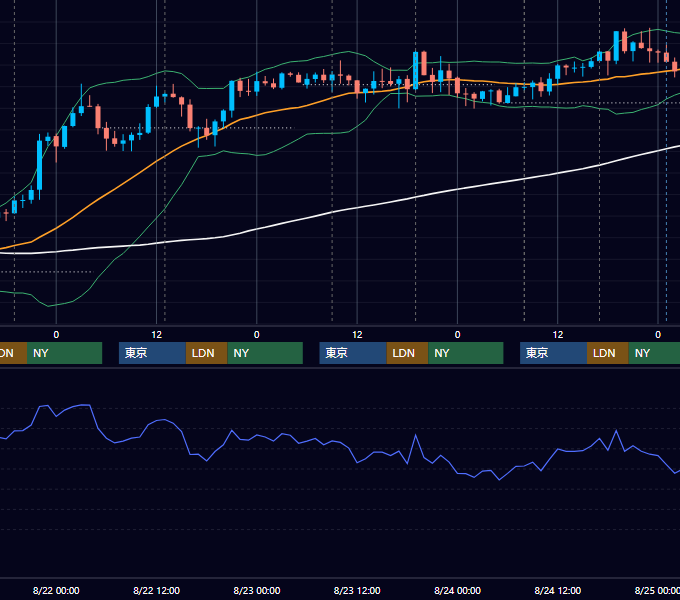Select the 東京 session block on 8/22
This screenshot has width=680, height=600.
[152, 353]
